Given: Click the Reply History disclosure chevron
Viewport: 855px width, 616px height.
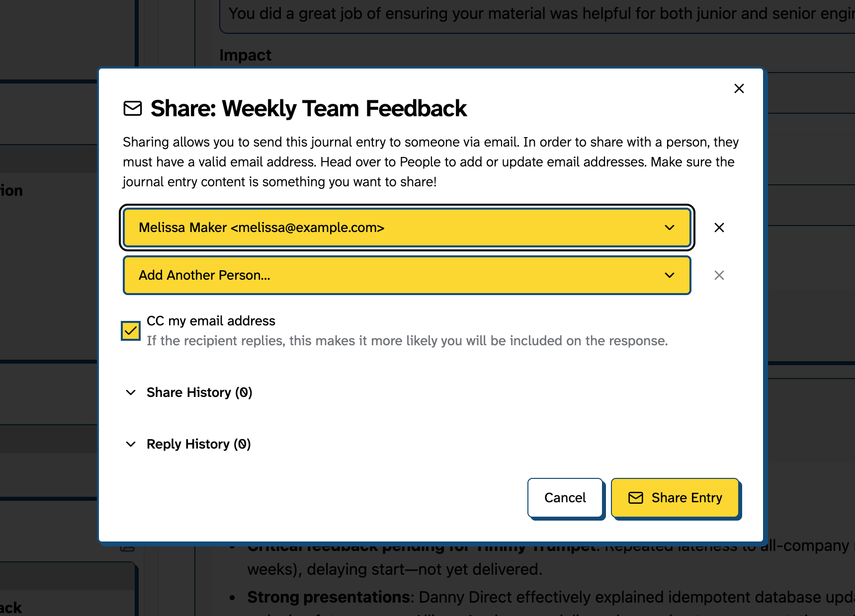Looking at the screenshot, I should pyautogui.click(x=130, y=444).
